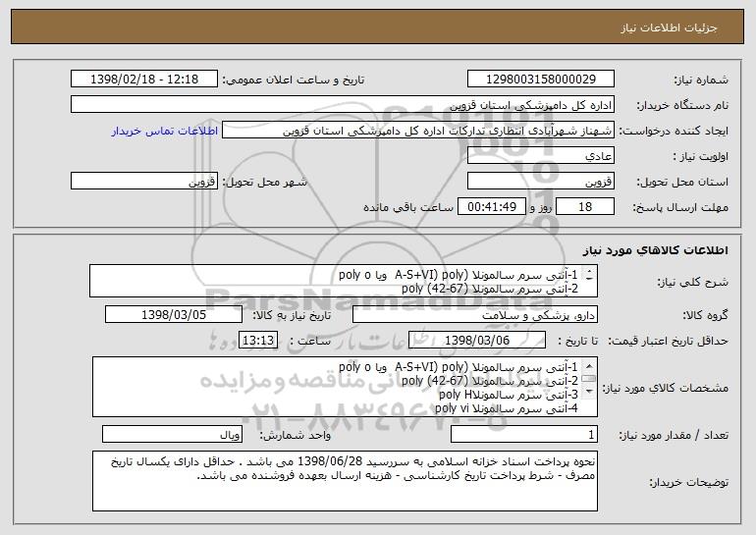Click section title اطلاعات کالاهای مورد نیاز
The image size is (756, 535).
pyautogui.click(x=655, y=250)
